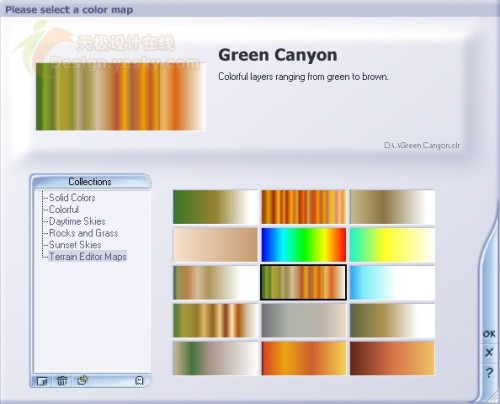Image resolution: width=500 pixels, height=404 pixels.
Task: Confirm selection with the OK button
Action: click(x=489, y=334)
